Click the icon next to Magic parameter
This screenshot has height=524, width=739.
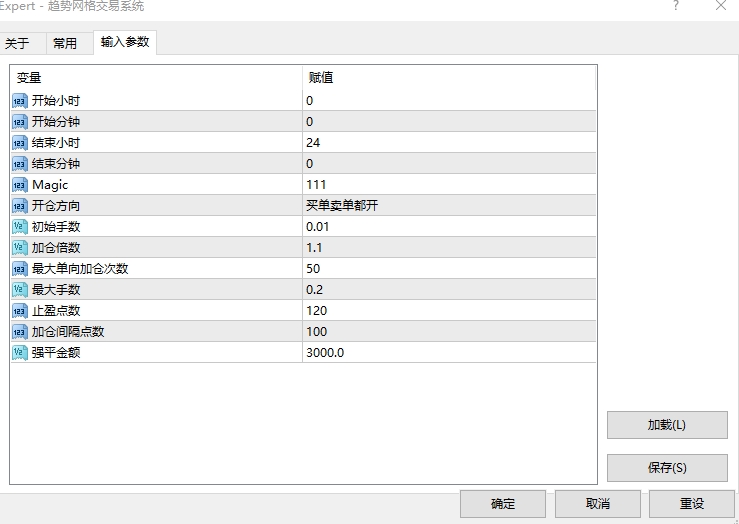click(19, 184)
